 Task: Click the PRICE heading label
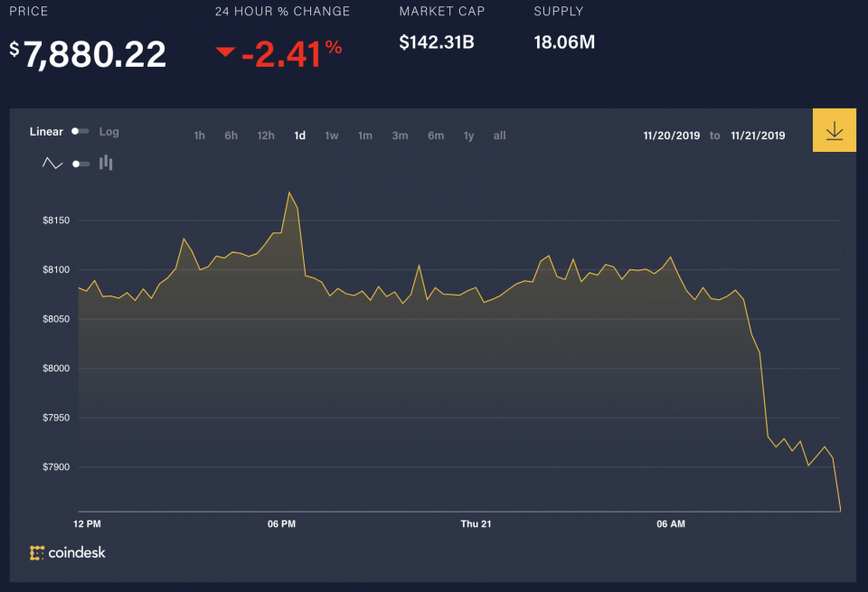[x=29, y=11]
